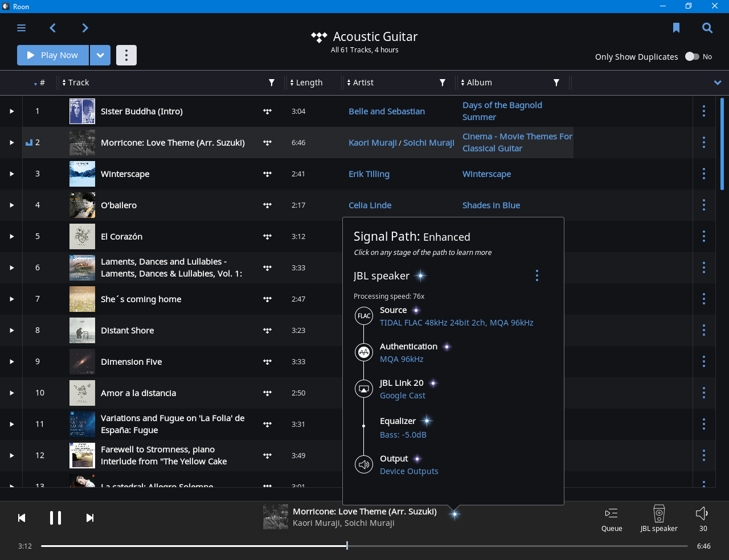Click Bass: -5.0dB equalizer setting

pos(403,435)
